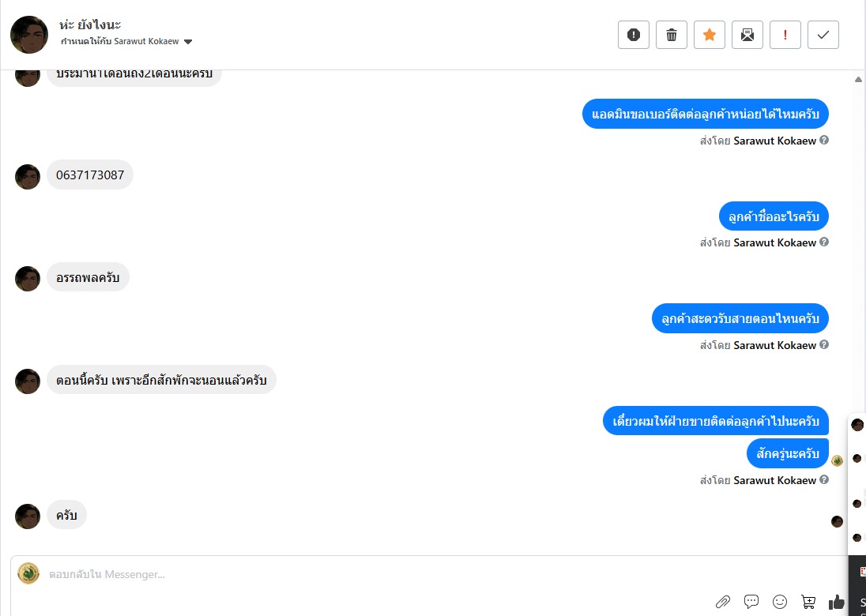The width and height of the screenshot is (866, 616).
Task: Send a thumbs-up like
Action: [x=837, y=602]
